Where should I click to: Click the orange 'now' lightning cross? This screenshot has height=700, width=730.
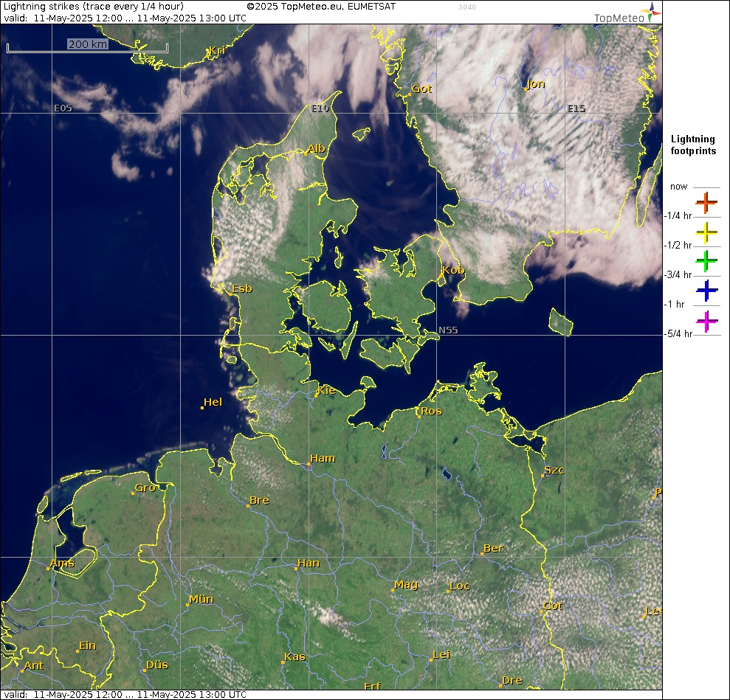(x=706, y=203)
